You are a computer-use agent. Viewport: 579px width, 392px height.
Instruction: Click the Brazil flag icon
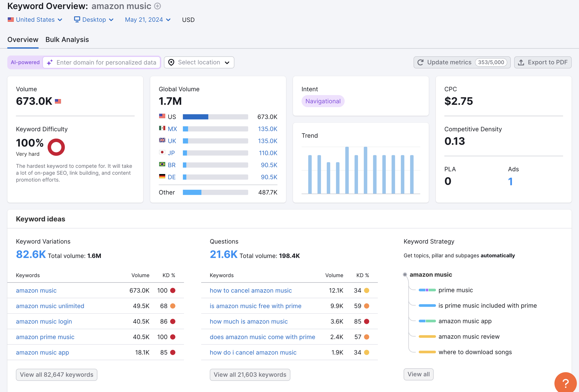tap(162, 164)
